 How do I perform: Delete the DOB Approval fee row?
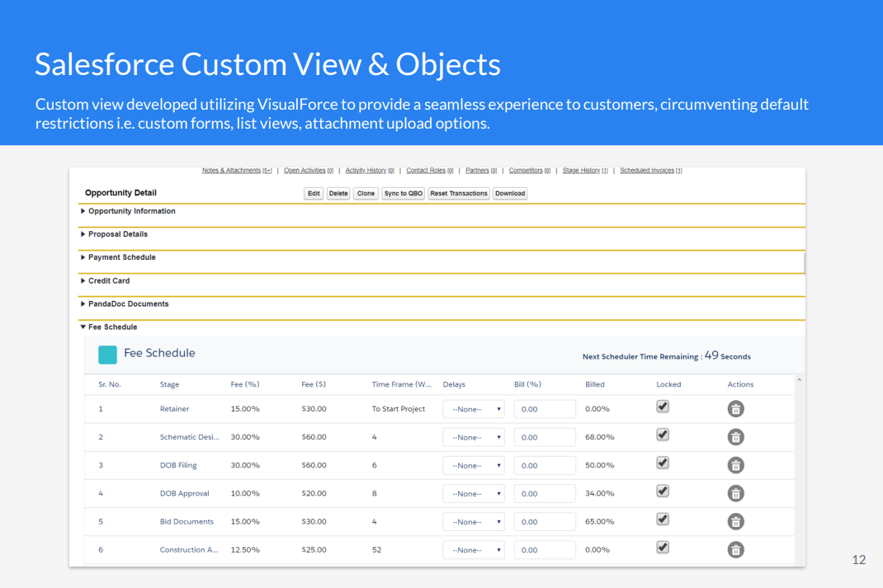point(735,493)
